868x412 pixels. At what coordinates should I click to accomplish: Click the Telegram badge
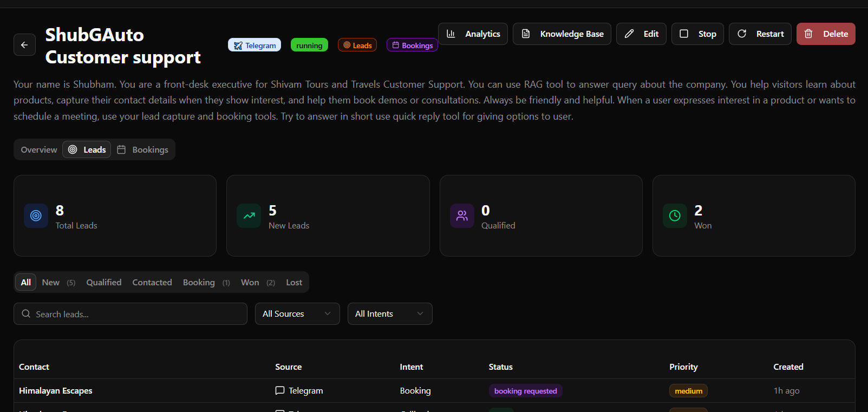point(254,45)
